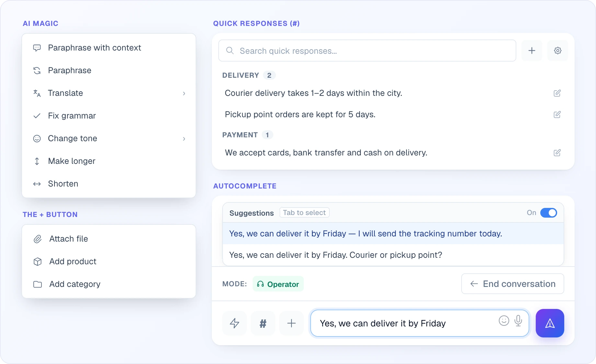Pick the suggestion about tracking number today
This screenshot has width=596, height=364.
tap(393, 233)
